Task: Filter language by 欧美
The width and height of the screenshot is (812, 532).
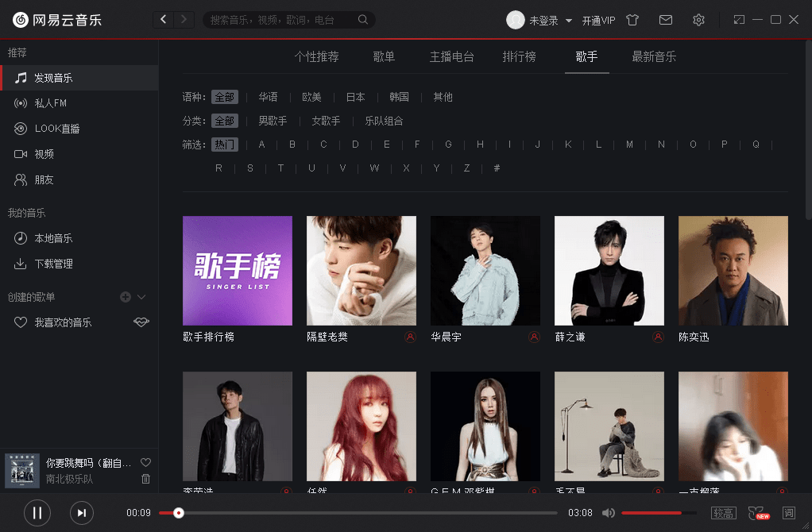Action: 311,97
